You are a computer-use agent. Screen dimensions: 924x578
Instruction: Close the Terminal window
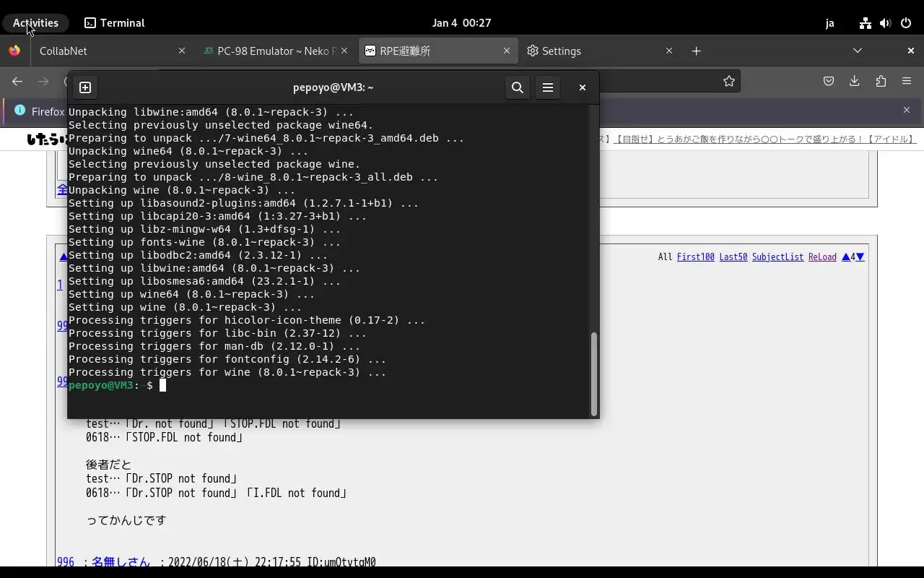point(583,87)
